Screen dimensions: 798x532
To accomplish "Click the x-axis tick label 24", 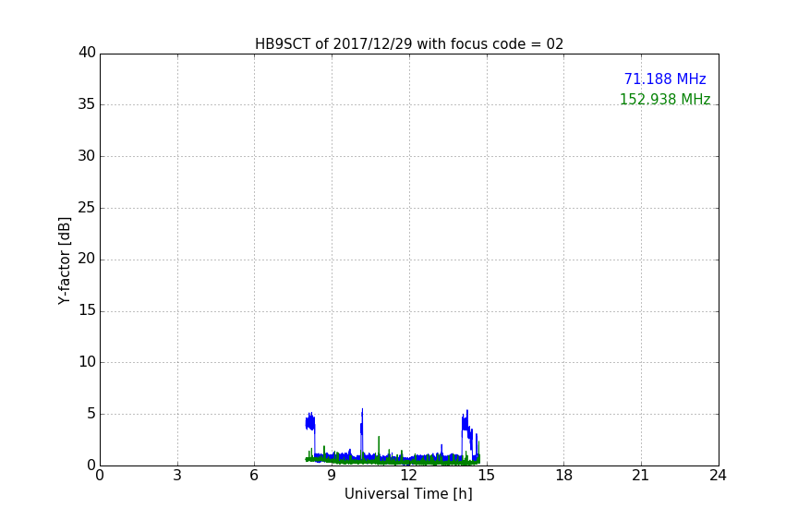I will click(x=718, y=476).
